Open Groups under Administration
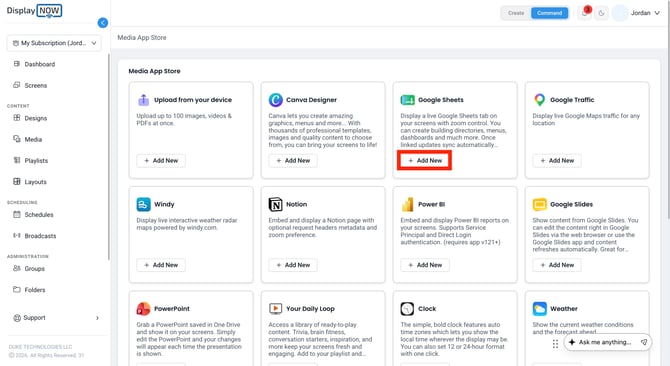Viewport: 670px width, 366px height. [x=35, y=269]
